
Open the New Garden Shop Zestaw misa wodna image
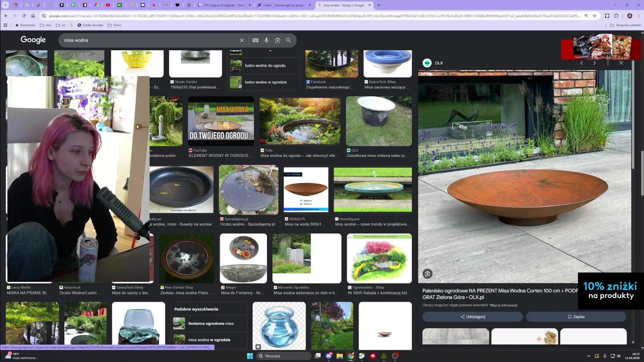point(187,258)
